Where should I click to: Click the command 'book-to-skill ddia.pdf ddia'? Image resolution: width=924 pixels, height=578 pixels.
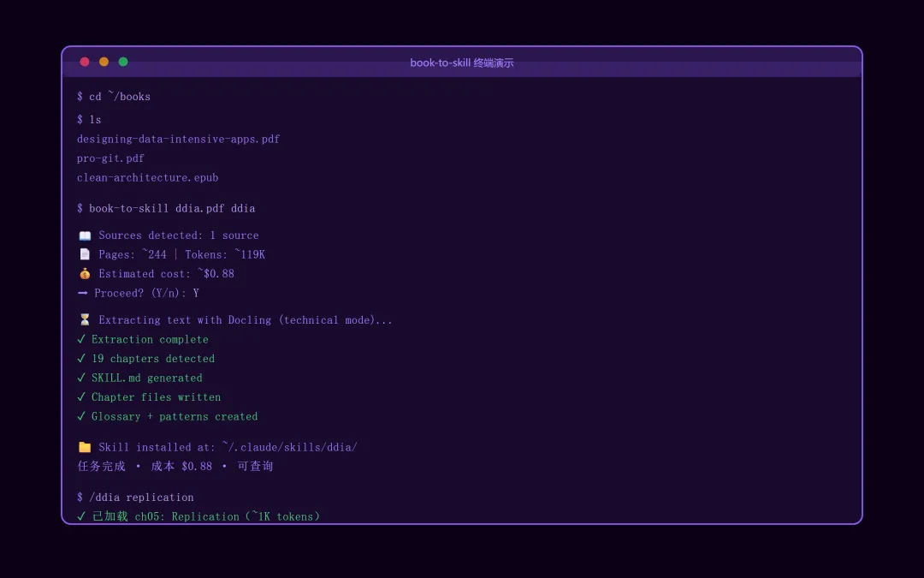pos(172,208)
